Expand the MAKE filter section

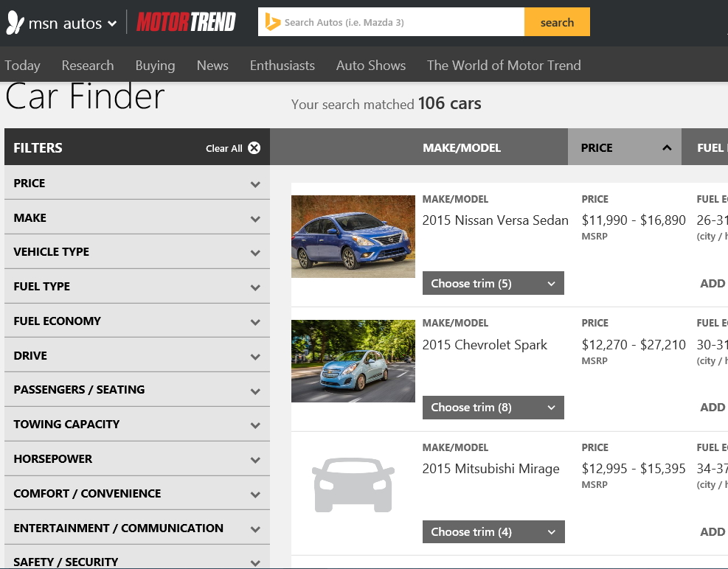coord(136,217)
